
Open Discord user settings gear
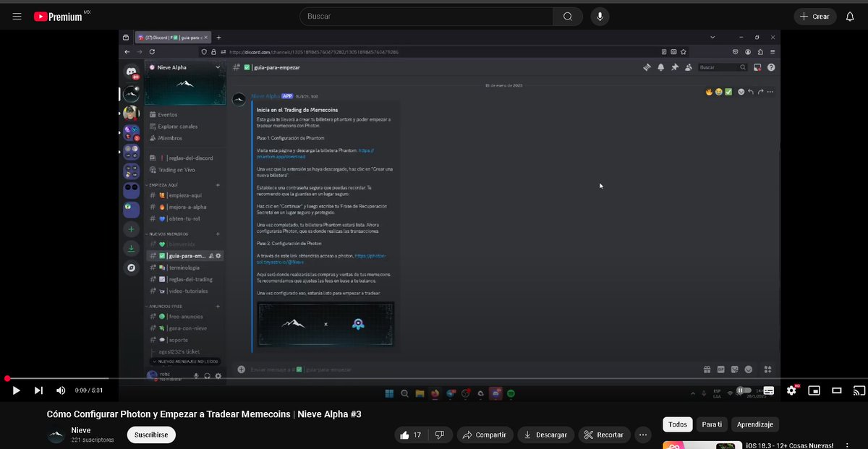pos(218,375)
